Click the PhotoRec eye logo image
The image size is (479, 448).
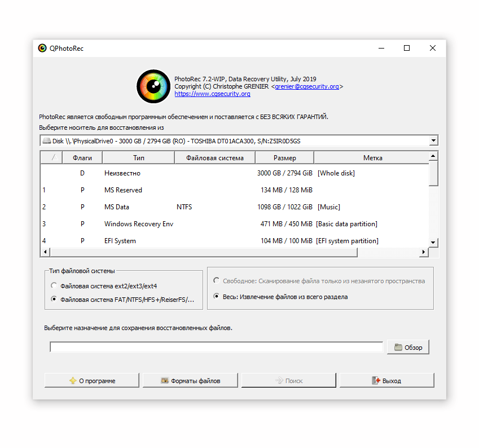click(x=153, y=86)
